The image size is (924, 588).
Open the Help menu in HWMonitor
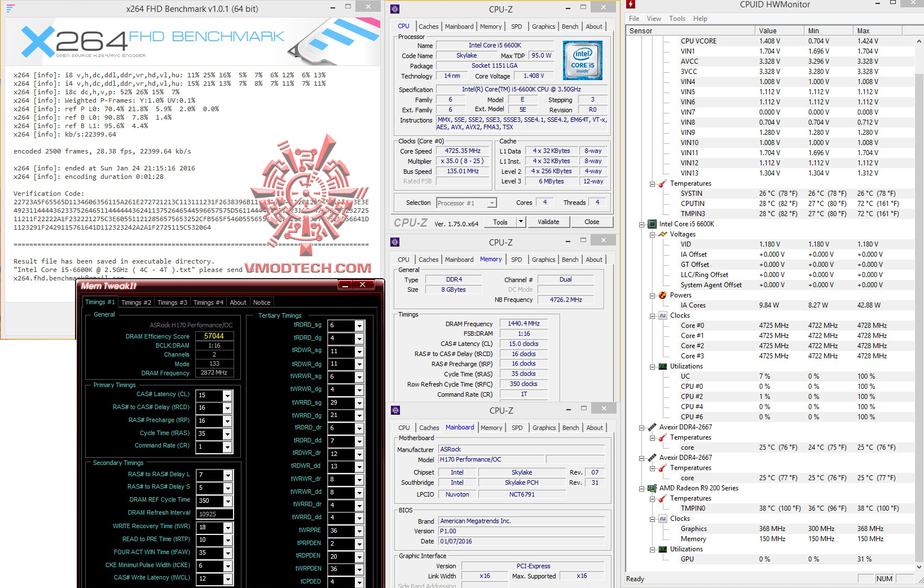point(700,19)
